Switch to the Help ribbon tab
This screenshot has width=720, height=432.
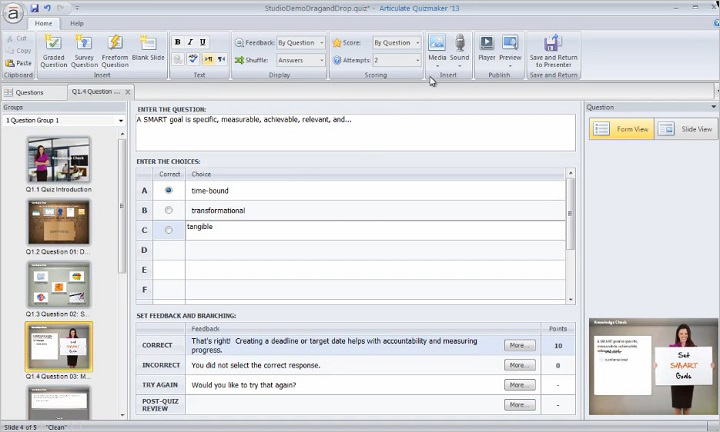tap(77, 22)
